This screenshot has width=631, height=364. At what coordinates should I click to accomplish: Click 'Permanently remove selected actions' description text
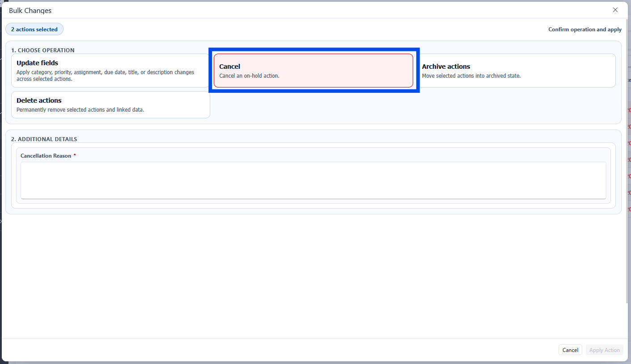coord(80,110)
